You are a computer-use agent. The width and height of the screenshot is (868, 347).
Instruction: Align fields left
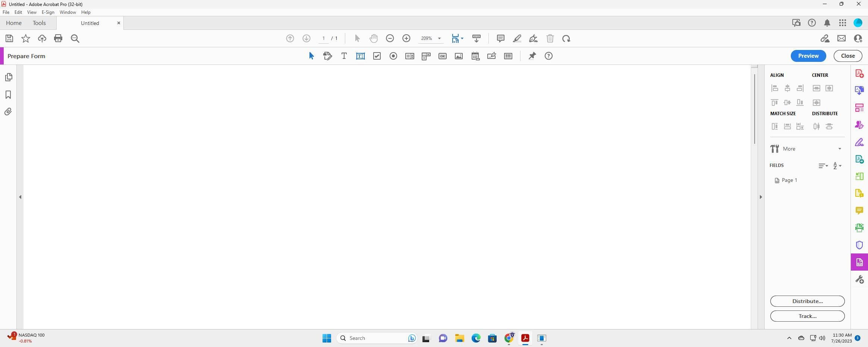click(775, 88)
